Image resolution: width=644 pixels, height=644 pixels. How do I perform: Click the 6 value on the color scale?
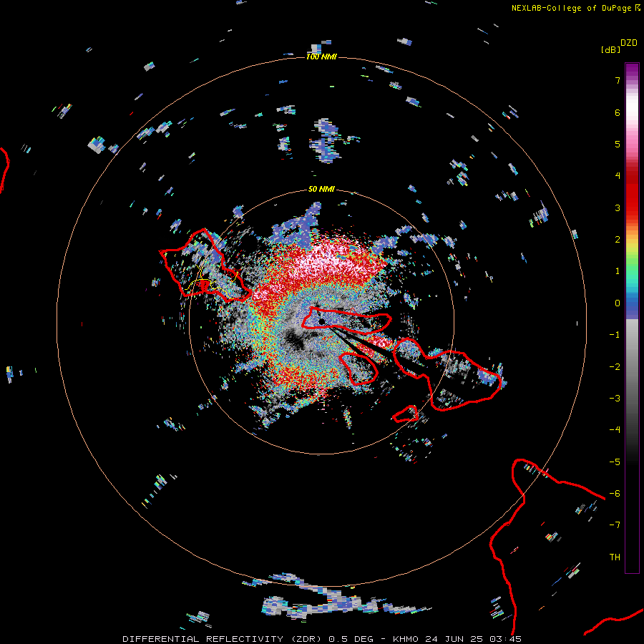point(618,112)
